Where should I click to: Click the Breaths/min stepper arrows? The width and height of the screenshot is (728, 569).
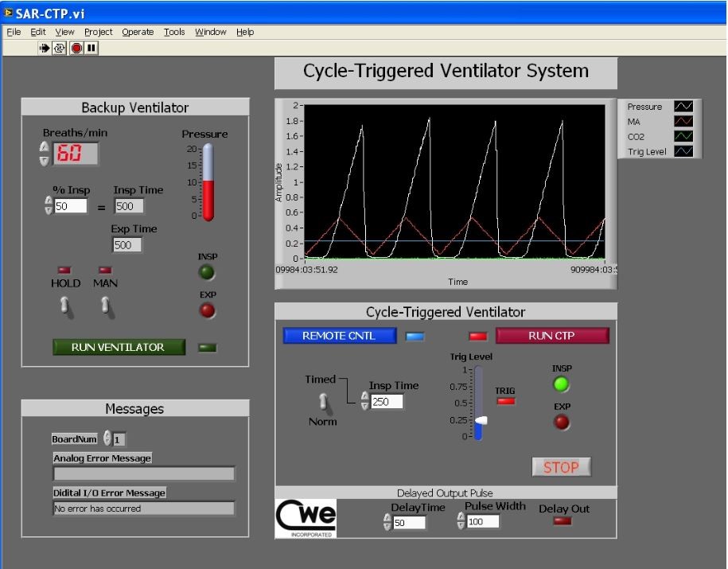click(45, 154)
